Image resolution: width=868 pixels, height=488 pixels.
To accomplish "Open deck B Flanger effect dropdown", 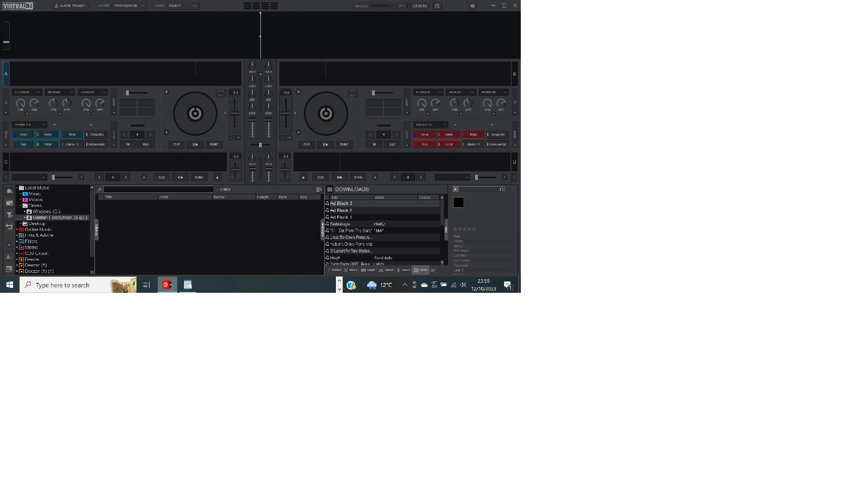I will [x=428, y=92].
